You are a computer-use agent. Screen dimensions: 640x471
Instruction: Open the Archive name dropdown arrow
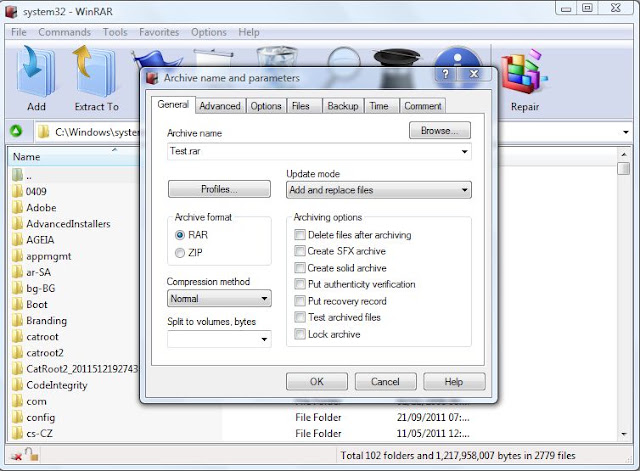[464, 151]
